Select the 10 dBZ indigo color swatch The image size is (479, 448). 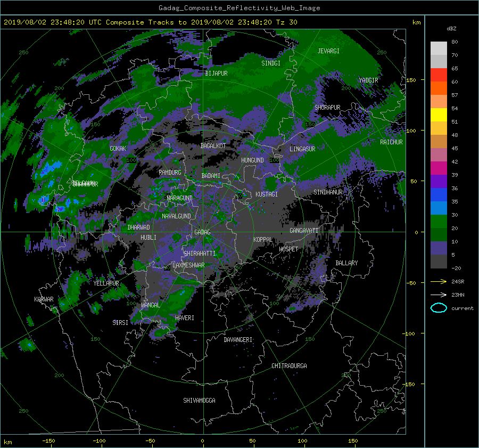[x=439, y=248]
